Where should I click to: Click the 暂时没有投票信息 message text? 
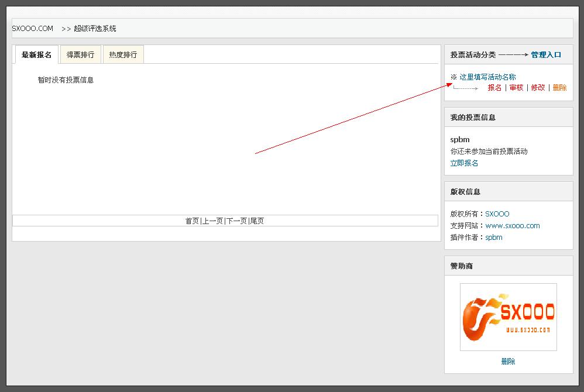tap(66, 80)
